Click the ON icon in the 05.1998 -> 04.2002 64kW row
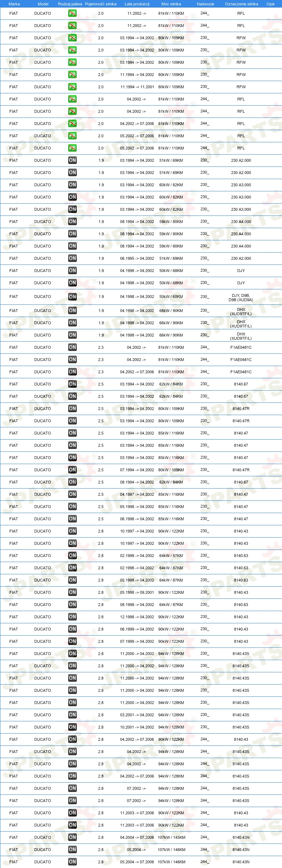Image resolution: width=282 pixels, height=868 pixels. coord(72,580)
